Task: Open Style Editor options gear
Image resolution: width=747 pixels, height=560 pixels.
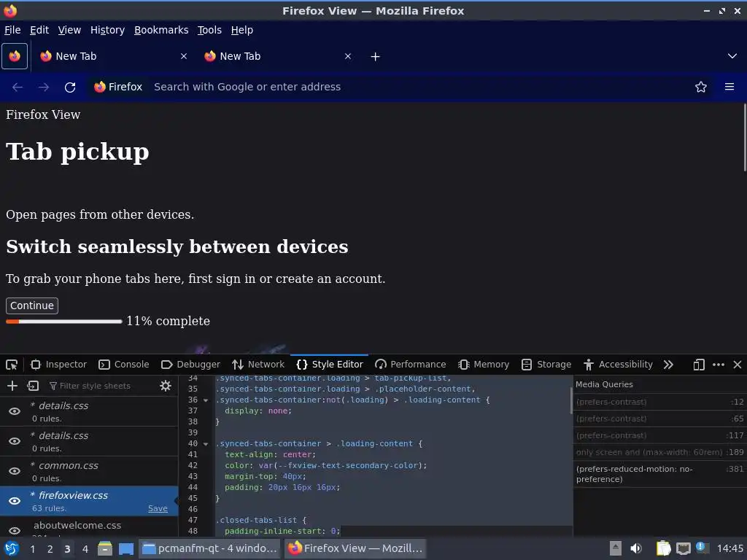Action: coord(166,386)
